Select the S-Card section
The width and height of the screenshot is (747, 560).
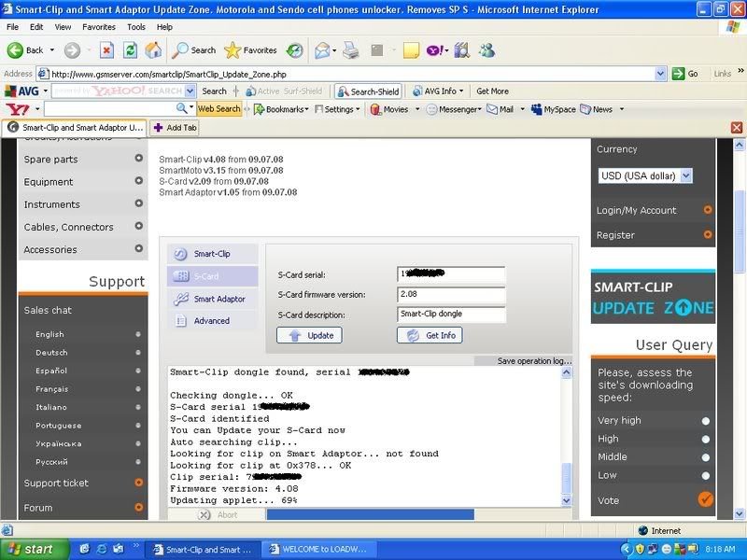212,276
